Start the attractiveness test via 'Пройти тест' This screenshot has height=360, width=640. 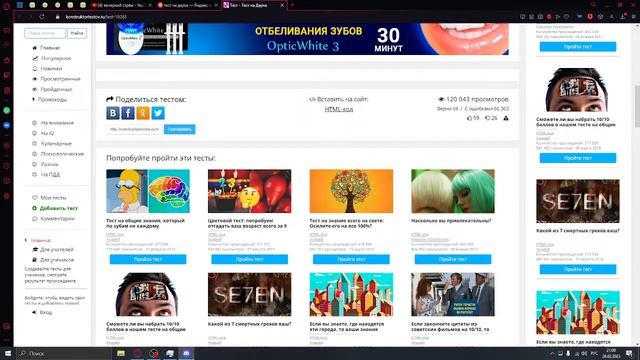(453, 259)
